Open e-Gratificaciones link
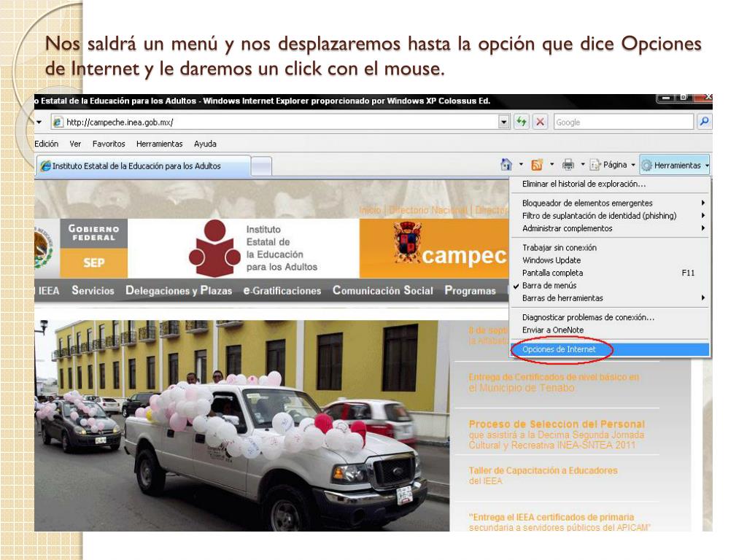 click(x=282, y=290)
